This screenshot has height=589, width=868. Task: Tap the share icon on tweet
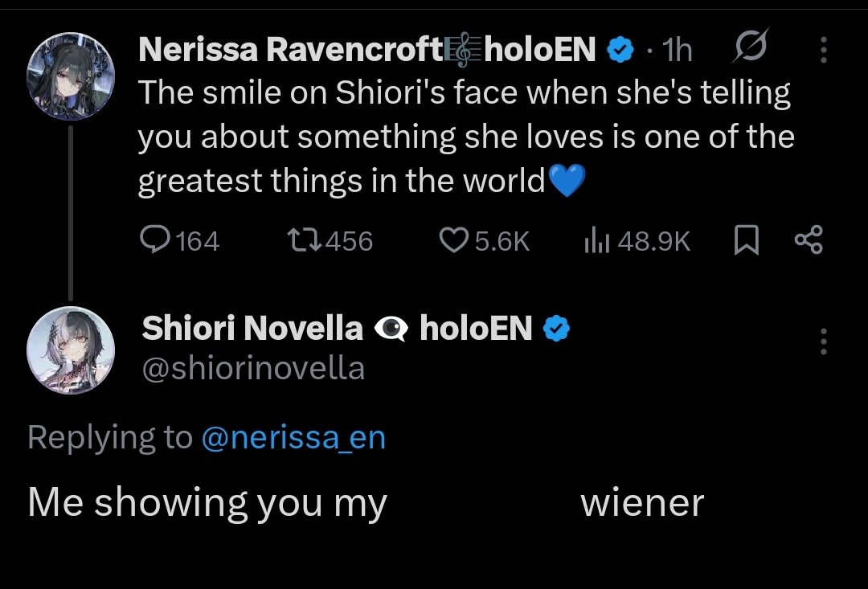[x=808, y=240]
